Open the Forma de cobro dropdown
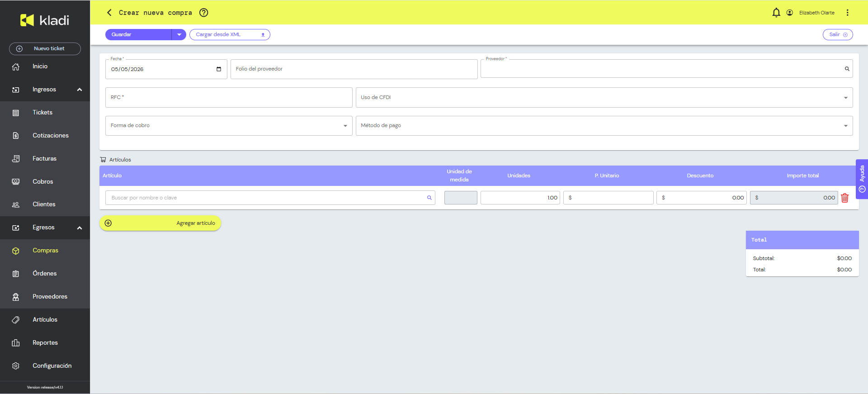The image size is (868, 394). (x=229, y=126)
